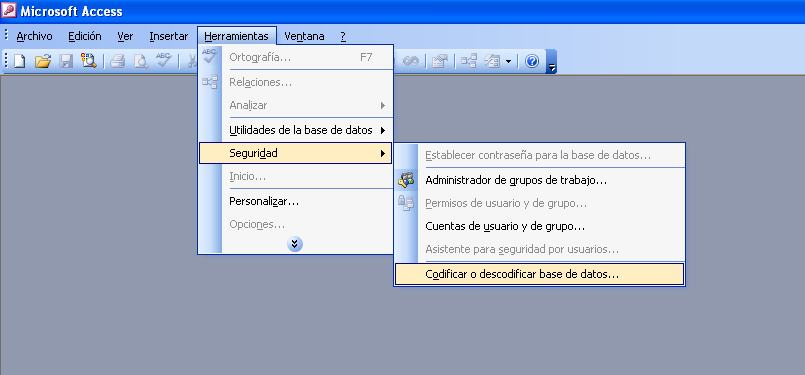Viewport: 805px width, 375px height.
Task: Select Codificar o descodificar base de datos
Action: (540, 274)
